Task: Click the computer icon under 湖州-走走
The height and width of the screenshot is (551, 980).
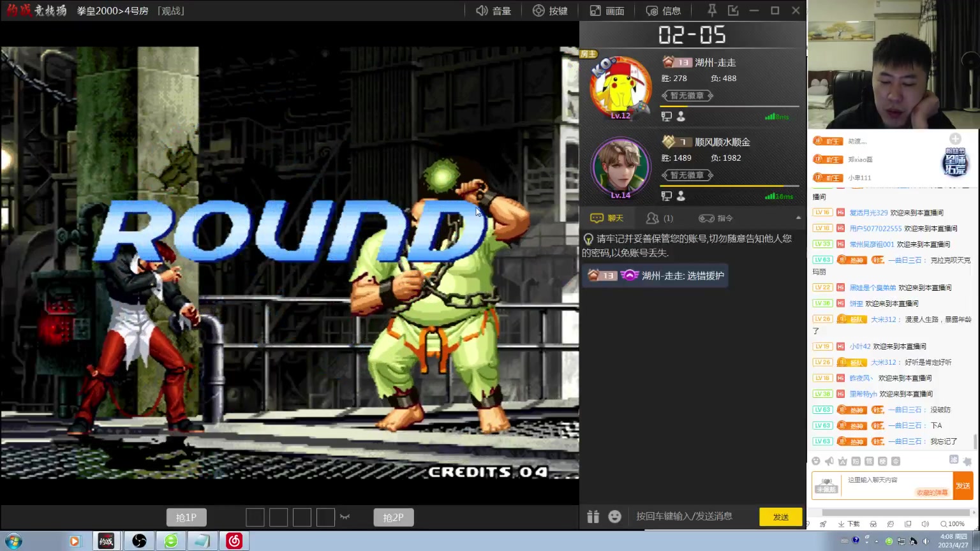Action: coord(667,117)
